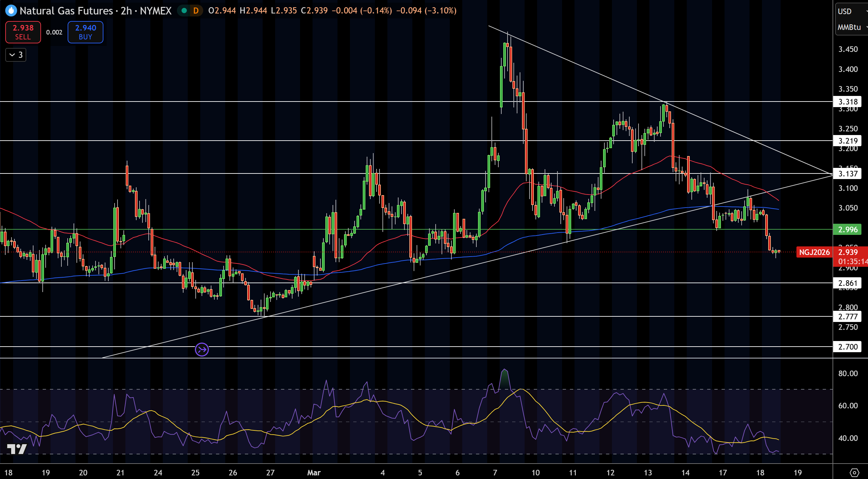The width and height of the screenshot is (868, 479).
Task: Click the Mar label on time axis
Action: pyautogui.click(x=314, y=473)
